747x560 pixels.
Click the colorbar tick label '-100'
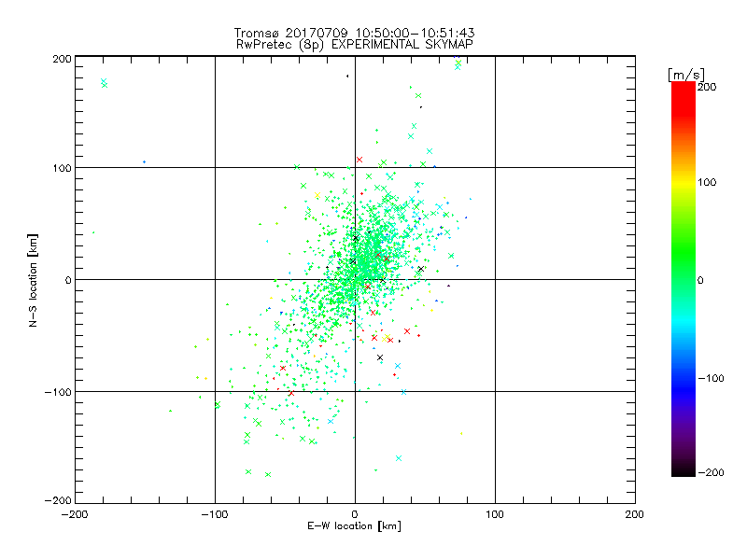(x=711, y=378)
